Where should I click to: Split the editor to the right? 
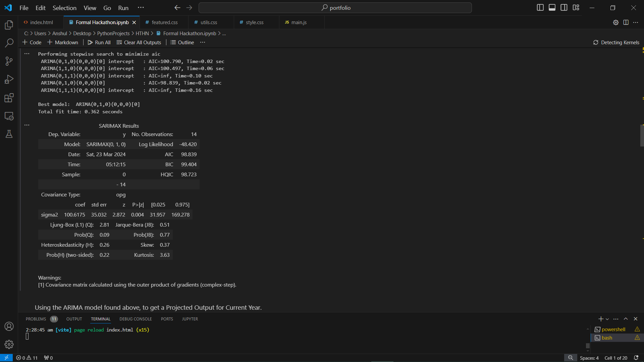[x=626, y=22]
